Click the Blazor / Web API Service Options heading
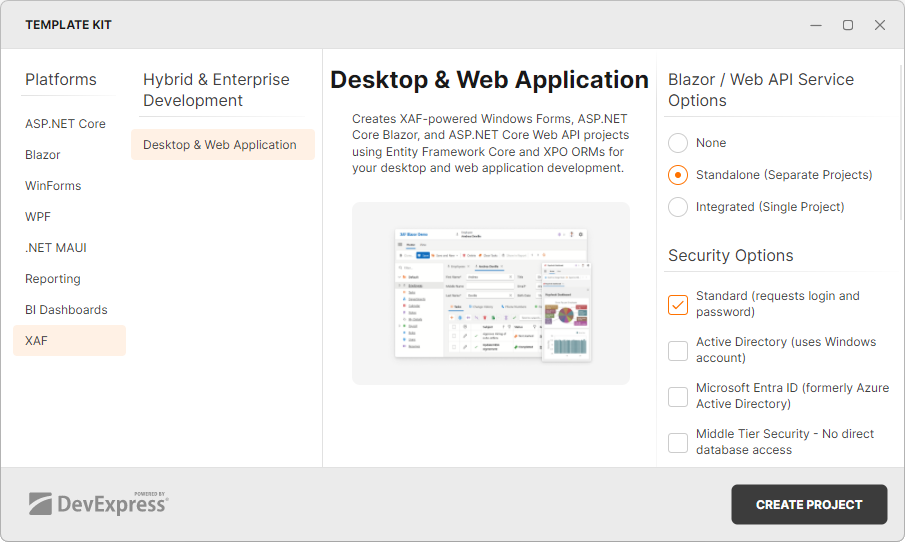Screen dimensions: 905x542 pos(761,90)
